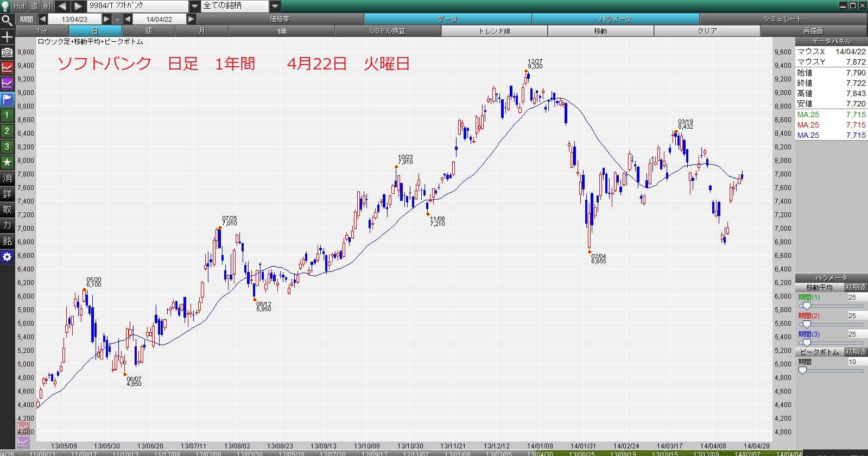868x456 pixels.
Task: Switch to green preset 1
Action: [x=7, y=115]
